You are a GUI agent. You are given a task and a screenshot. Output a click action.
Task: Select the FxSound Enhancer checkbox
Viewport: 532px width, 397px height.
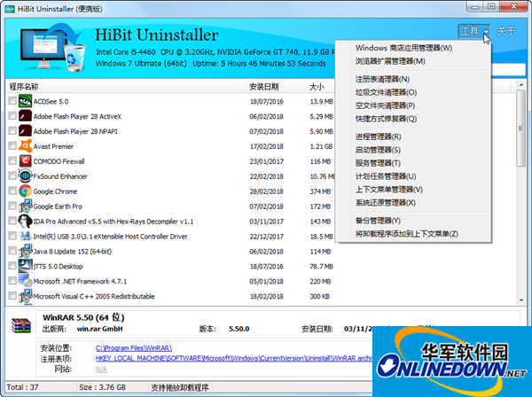pos(12,175)
